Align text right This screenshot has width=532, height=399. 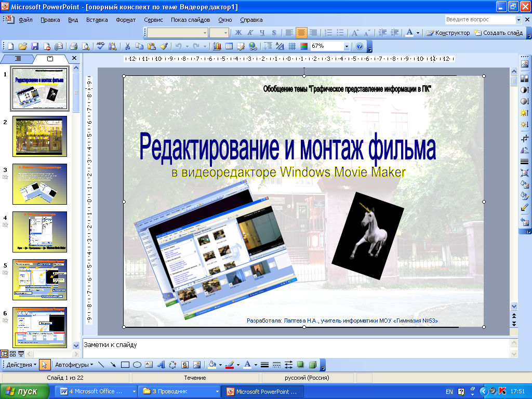(x=313, y=33)
